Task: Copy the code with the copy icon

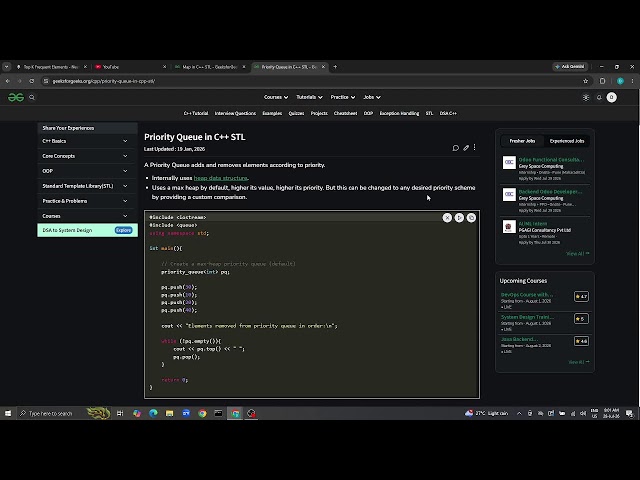Action: click(471, 218)
